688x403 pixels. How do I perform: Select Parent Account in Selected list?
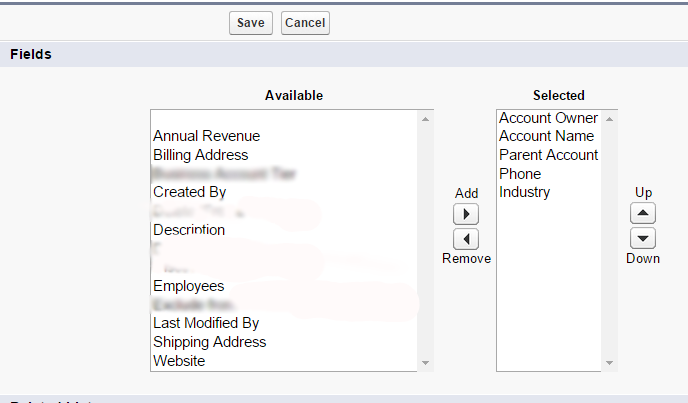click(548, 155)
